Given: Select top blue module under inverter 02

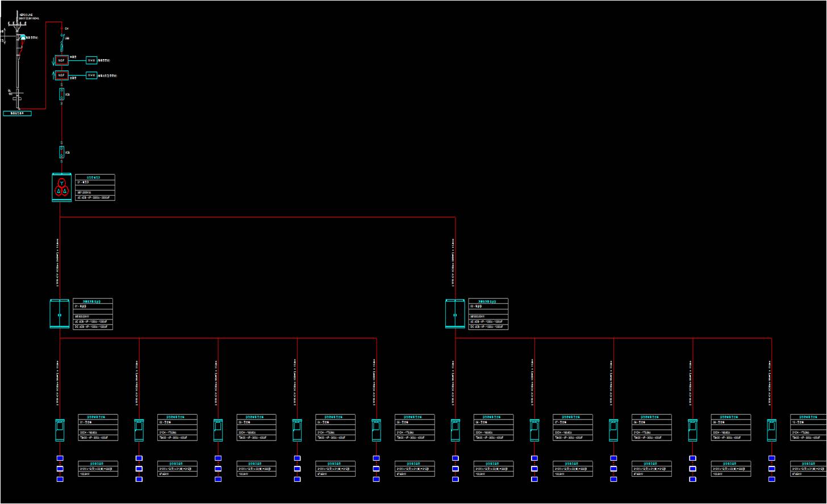Looking at the screenshot, I should point(139,458).
